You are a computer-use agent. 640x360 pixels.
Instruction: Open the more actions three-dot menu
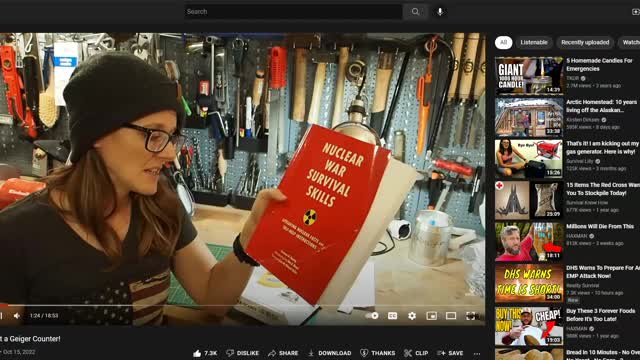point(477,353)
